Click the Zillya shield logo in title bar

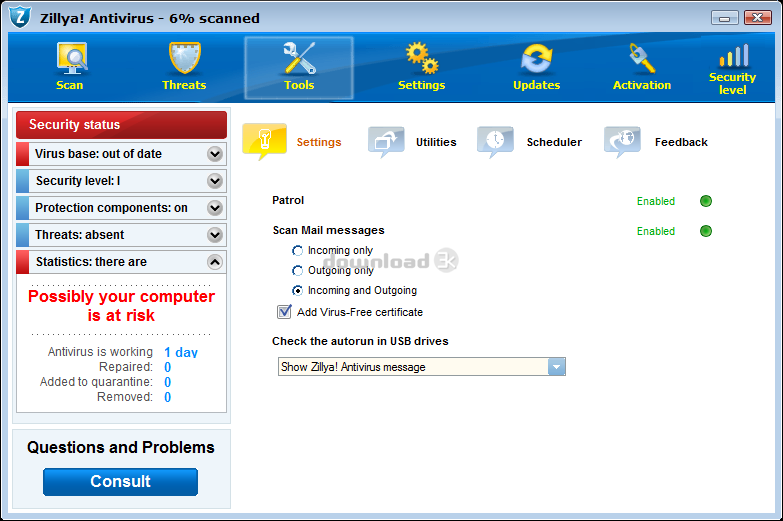[x=20, y=17]
